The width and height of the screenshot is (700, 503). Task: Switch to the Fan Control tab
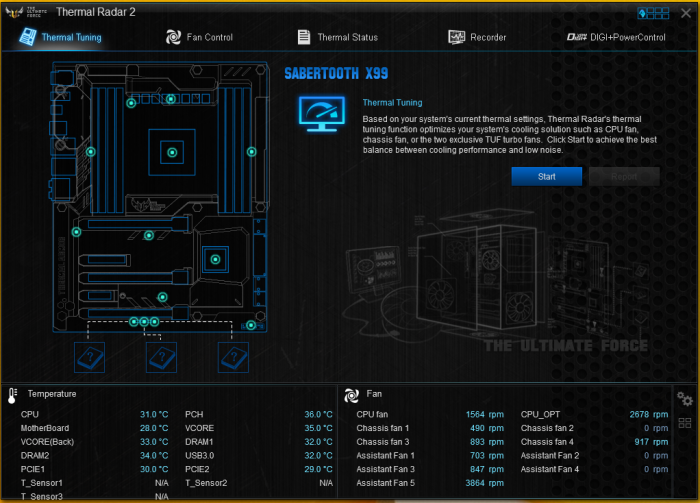199,37
